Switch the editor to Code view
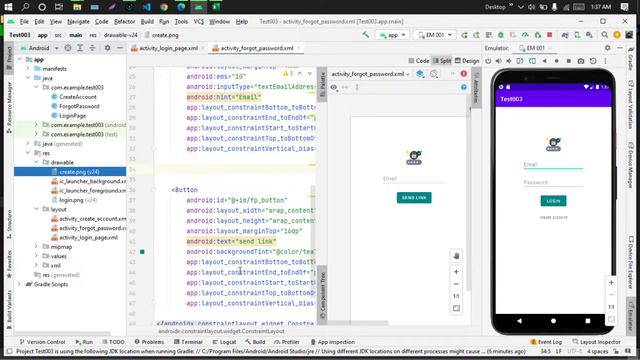 pos(419,61)
